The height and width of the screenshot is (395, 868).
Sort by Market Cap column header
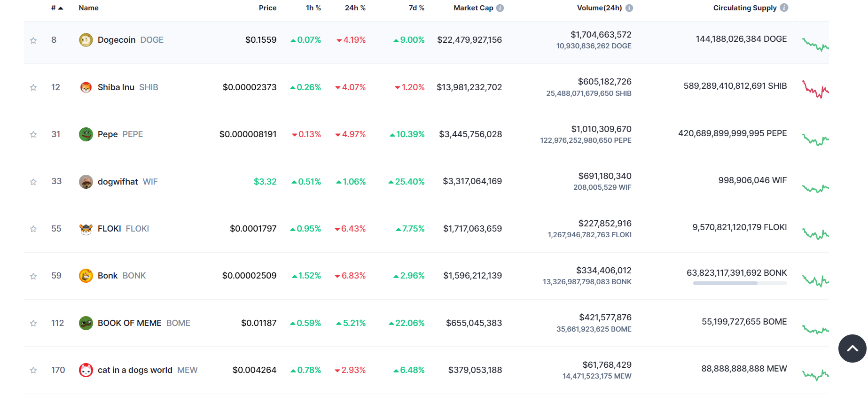473,8
